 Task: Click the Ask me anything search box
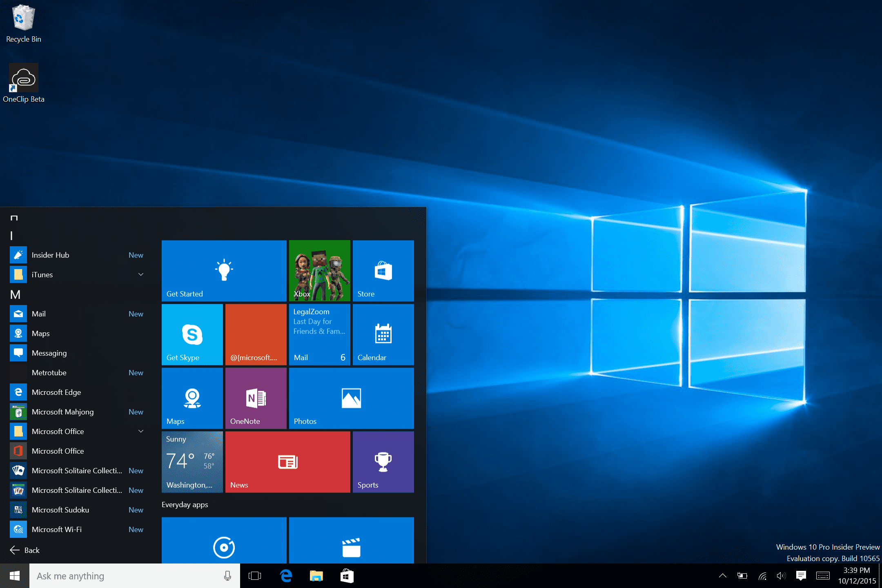(x=135, y=576)
